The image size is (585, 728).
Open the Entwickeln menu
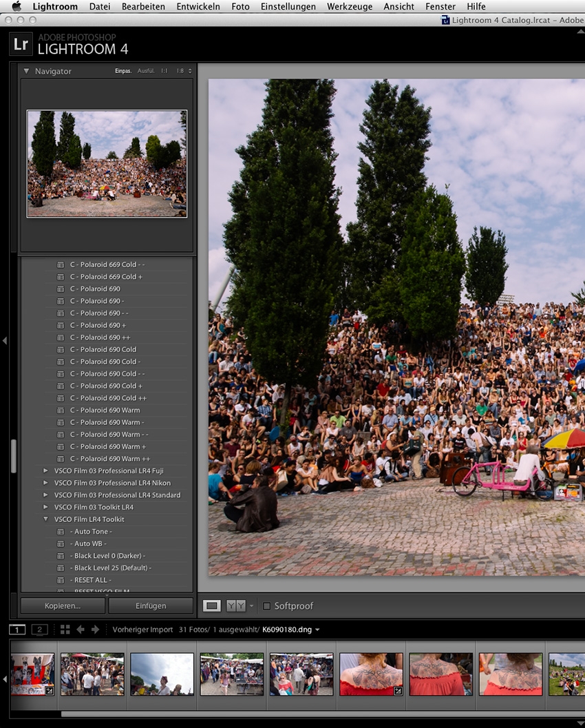(x=198, y=7)
